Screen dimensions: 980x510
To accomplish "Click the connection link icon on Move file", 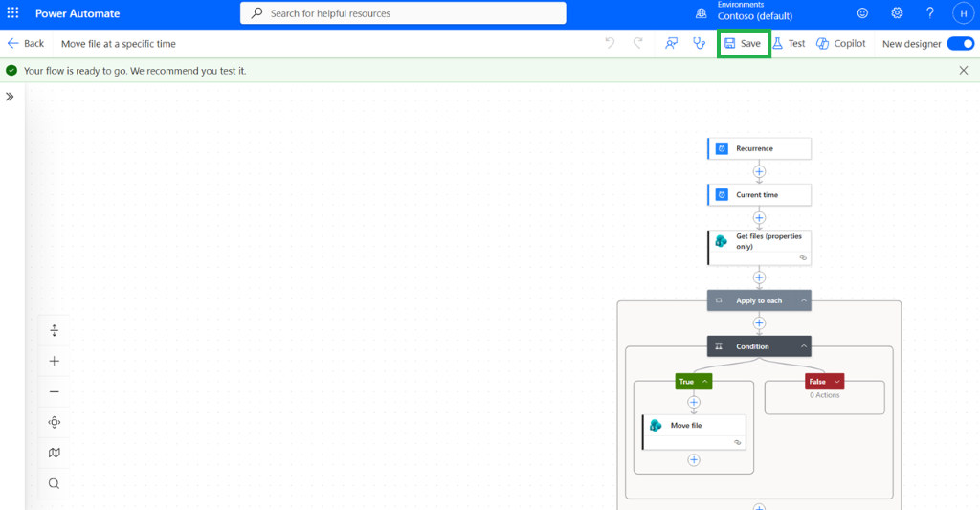I will click(738, 442).
